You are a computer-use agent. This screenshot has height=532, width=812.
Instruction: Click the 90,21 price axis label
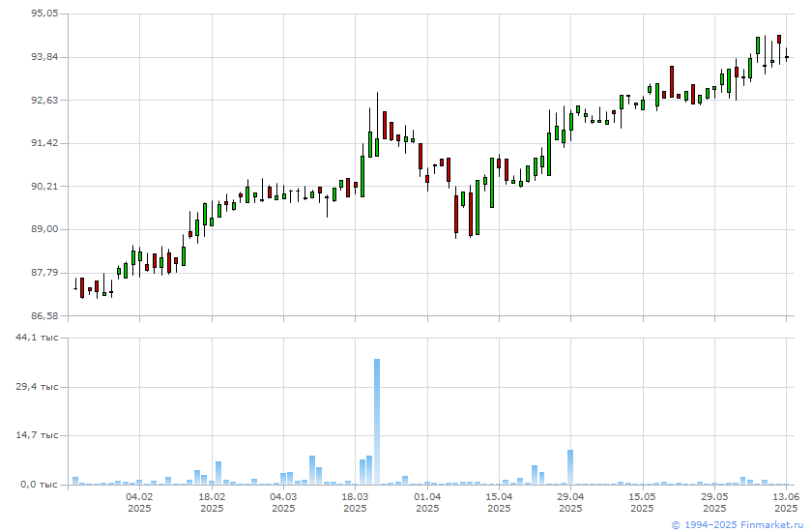[44, 186]
